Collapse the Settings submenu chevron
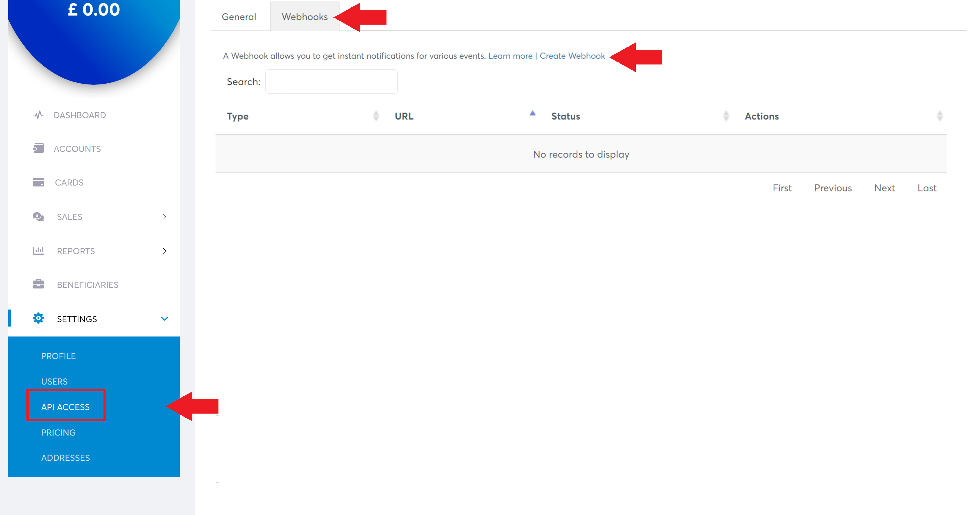This screenshot has width=980, height=515. tap(164, 319)
